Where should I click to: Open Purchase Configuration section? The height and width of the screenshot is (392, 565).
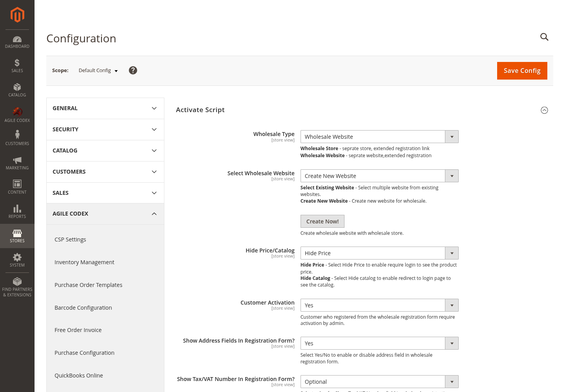pos(84,353)
